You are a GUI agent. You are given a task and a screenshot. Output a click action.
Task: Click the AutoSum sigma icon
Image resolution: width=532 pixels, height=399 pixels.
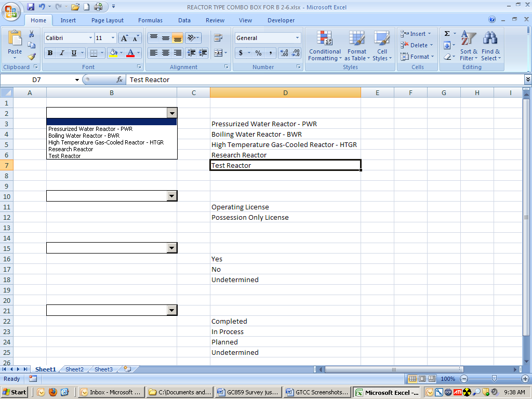[x=447, y=34]
